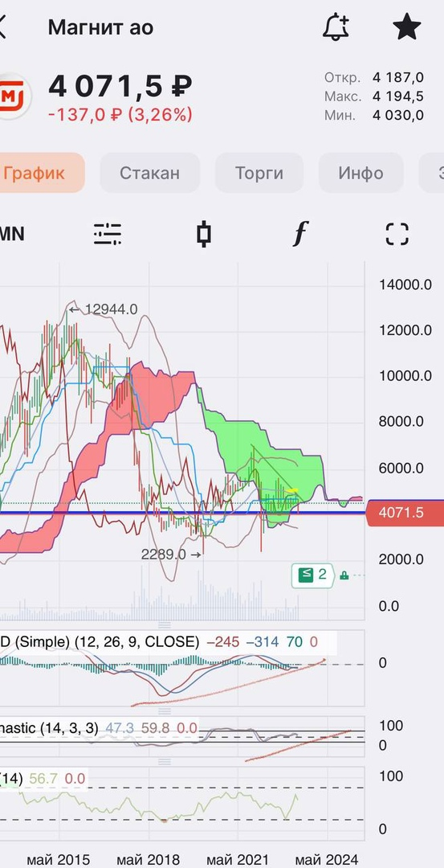Tap the Магнит ао title

point(100,27)
